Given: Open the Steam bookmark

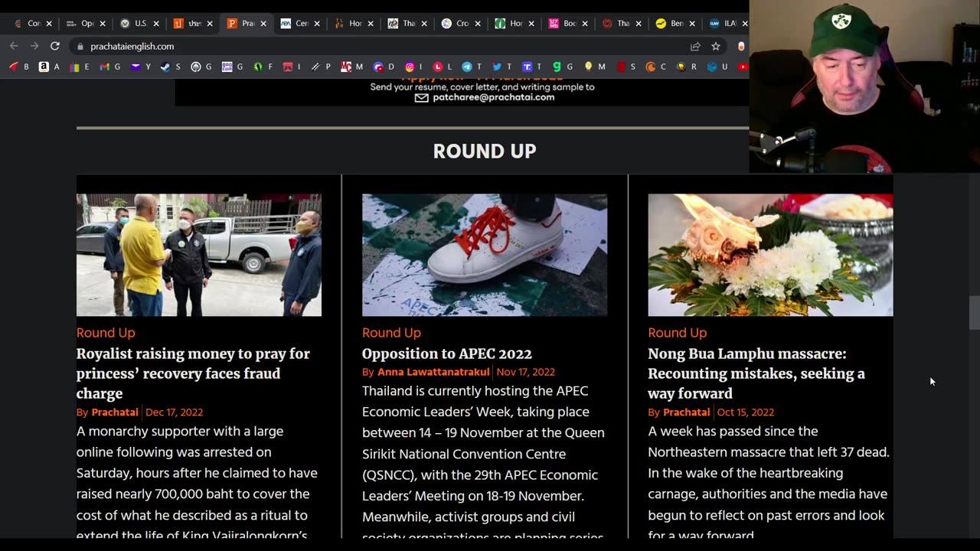Looking at the screenshot, I should [170, 67].
